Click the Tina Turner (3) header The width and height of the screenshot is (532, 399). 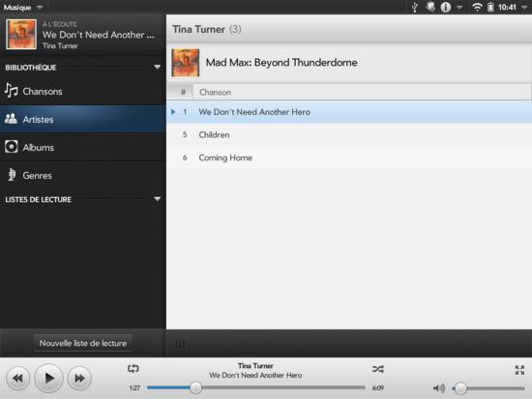coord(207,30)
